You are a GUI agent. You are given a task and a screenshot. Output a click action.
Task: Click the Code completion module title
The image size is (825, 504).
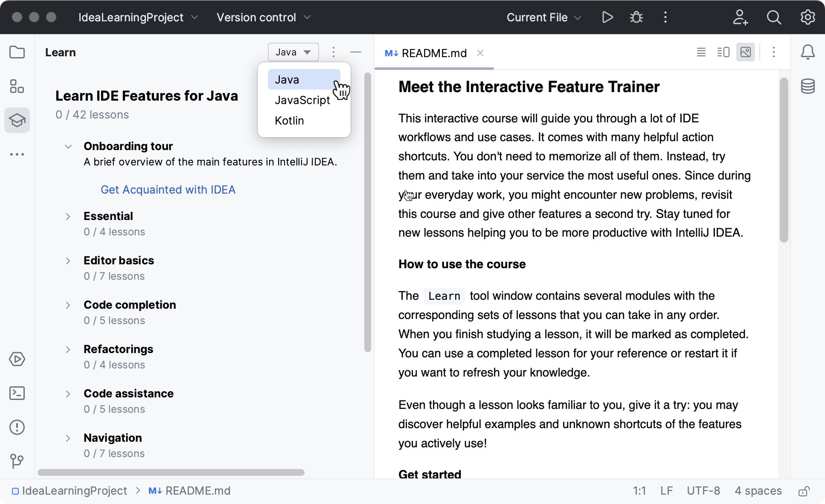coord(130,305)
